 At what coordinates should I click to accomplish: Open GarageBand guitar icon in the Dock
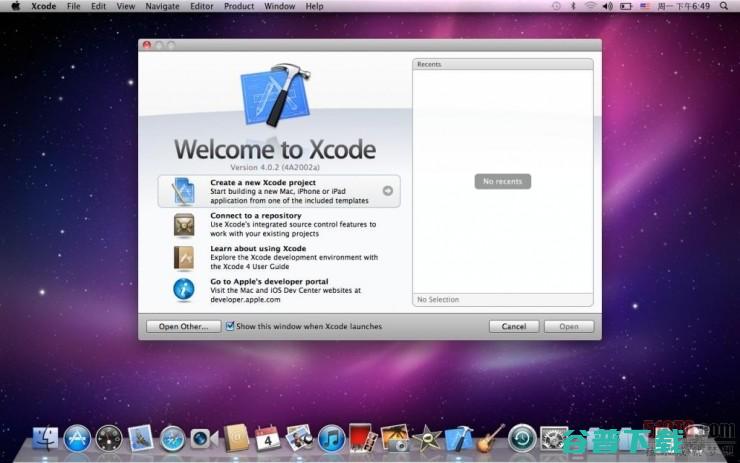pyautogui.click(x=490, y=438)
